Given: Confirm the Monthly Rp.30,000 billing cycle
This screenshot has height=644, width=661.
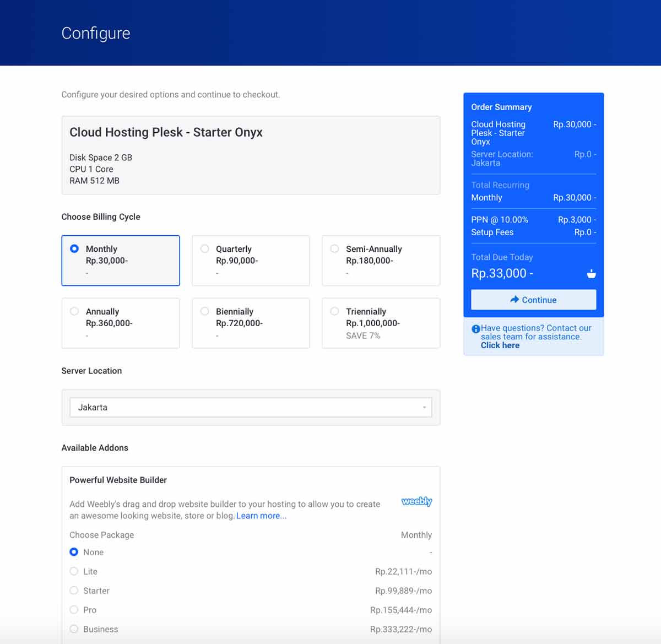Looking at the screenshot, I should click(x=74, y=248).
